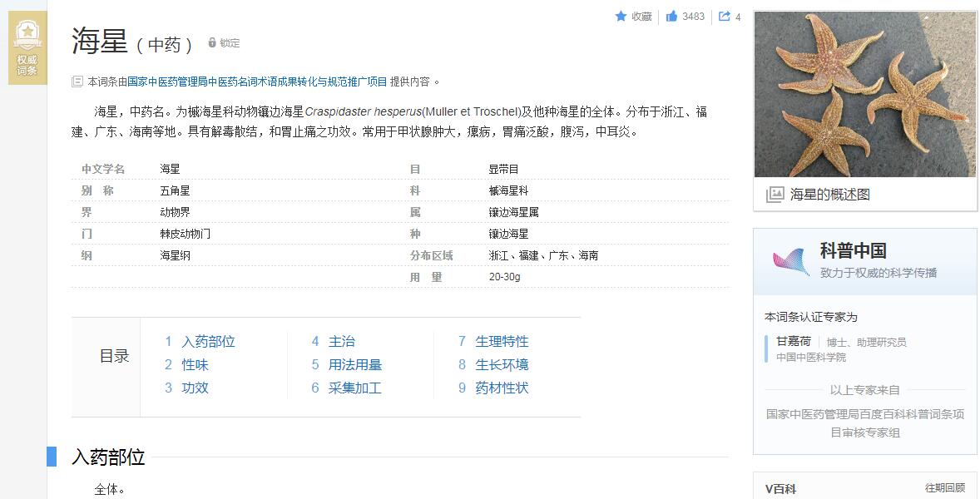Open 往期回顾 in V百科 panel
The image size is (980, 499).
pos(944,488)
